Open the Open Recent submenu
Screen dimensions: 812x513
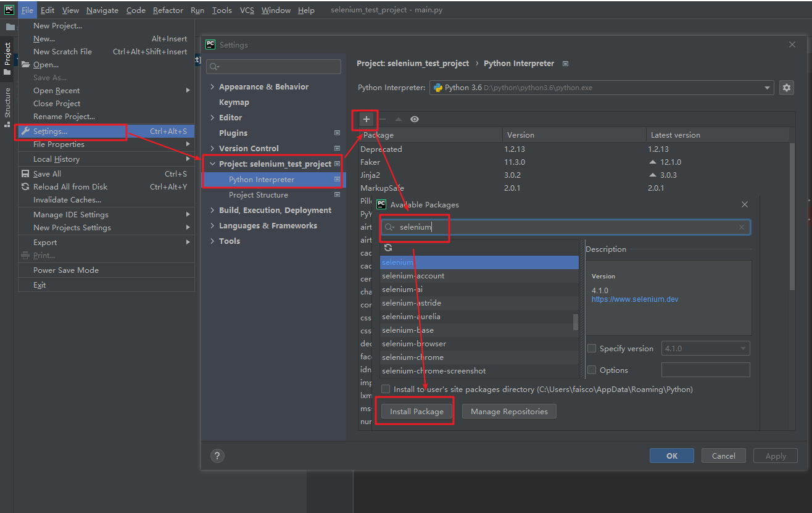pyautogui.click(x=106, y=90)
